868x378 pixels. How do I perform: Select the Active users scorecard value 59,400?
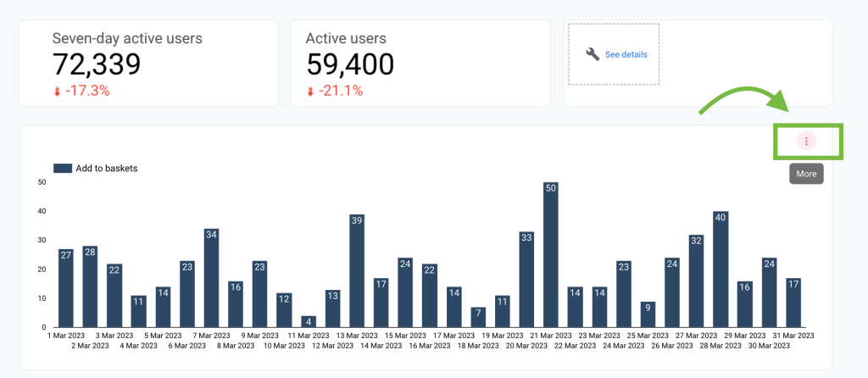(x=350, y=64)
